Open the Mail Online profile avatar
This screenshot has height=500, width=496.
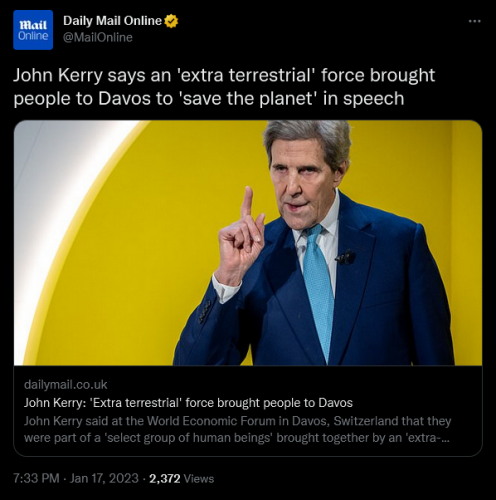[x=33, y=30]
